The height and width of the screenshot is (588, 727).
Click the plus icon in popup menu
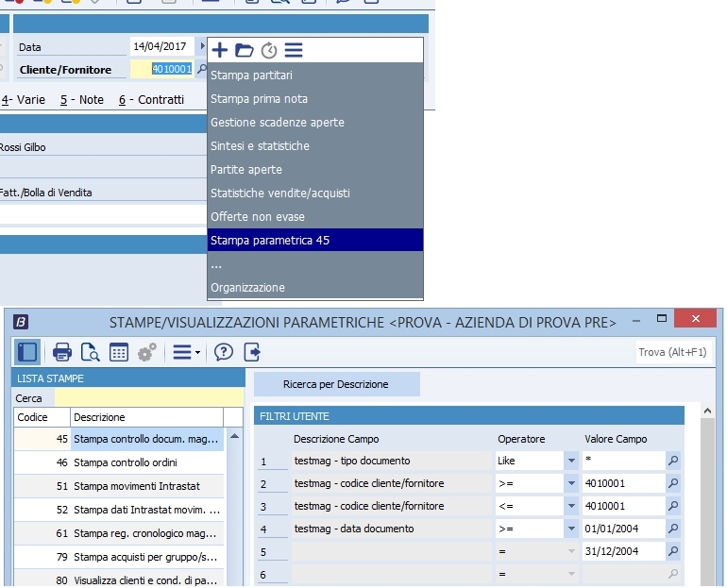point(219,50)
